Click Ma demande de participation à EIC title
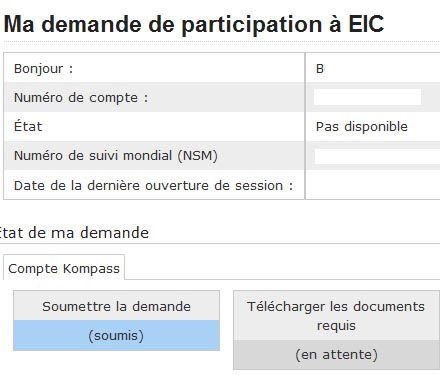Image resolution: width=440 pixels, height=380 pixels. tap(194, 24)
